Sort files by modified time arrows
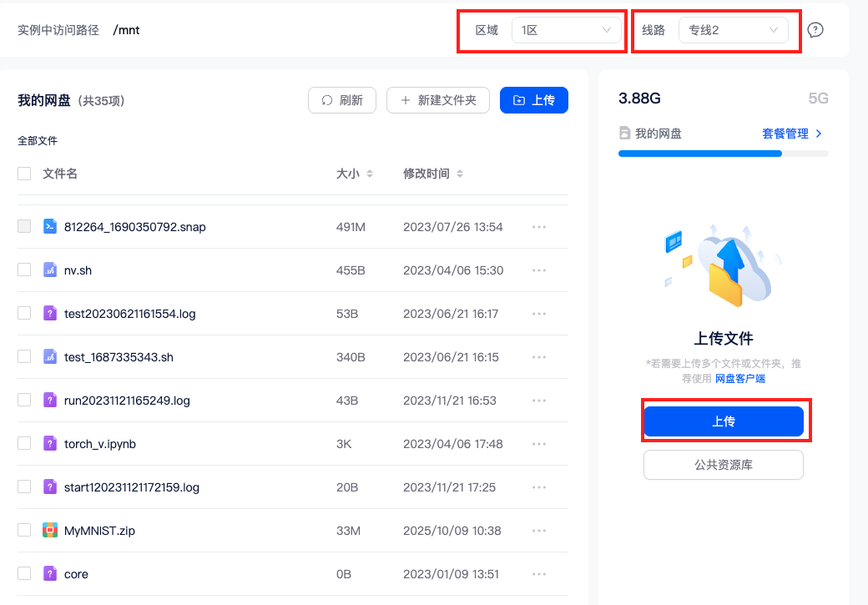 point(460,174)
